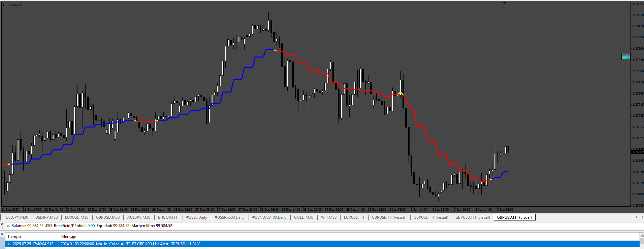
Task: Open the EURUSD,M30 chart tab
Action: point(76,217)
